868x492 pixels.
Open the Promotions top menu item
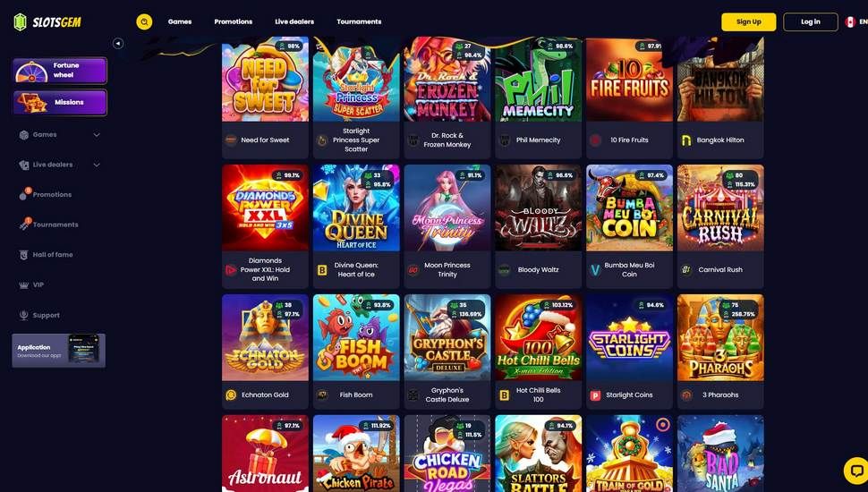click(233, 21)
